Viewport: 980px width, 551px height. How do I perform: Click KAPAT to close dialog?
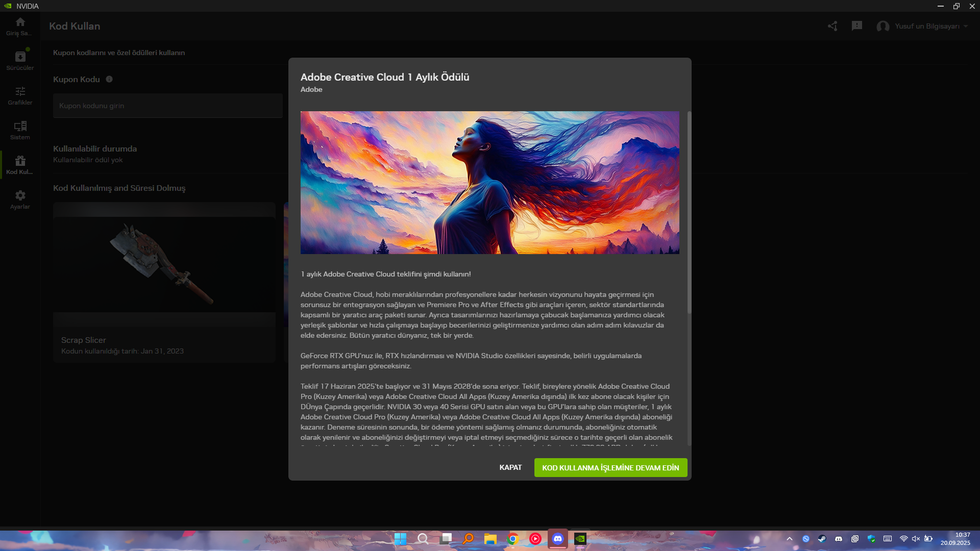click(x=510, y=467)
